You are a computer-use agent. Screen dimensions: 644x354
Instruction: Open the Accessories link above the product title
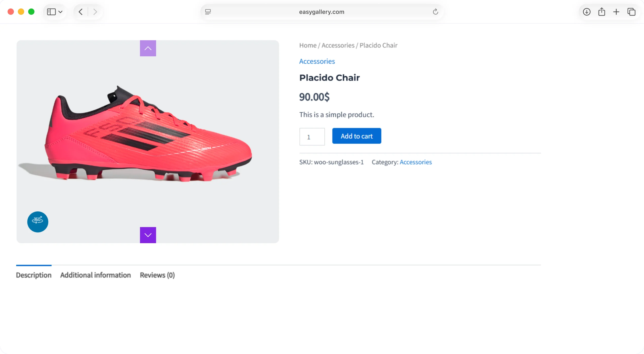click(317, 61)
